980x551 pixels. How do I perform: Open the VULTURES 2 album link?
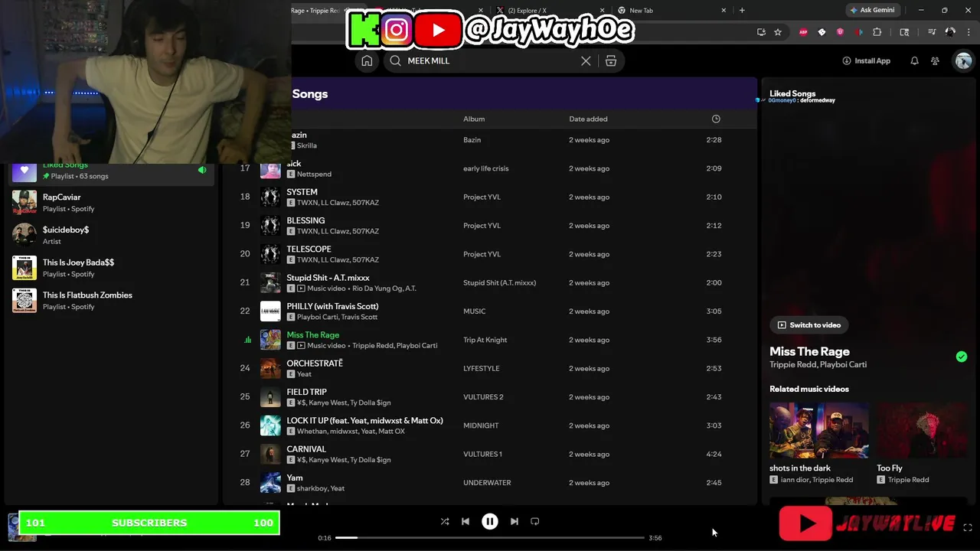[483, 397]
